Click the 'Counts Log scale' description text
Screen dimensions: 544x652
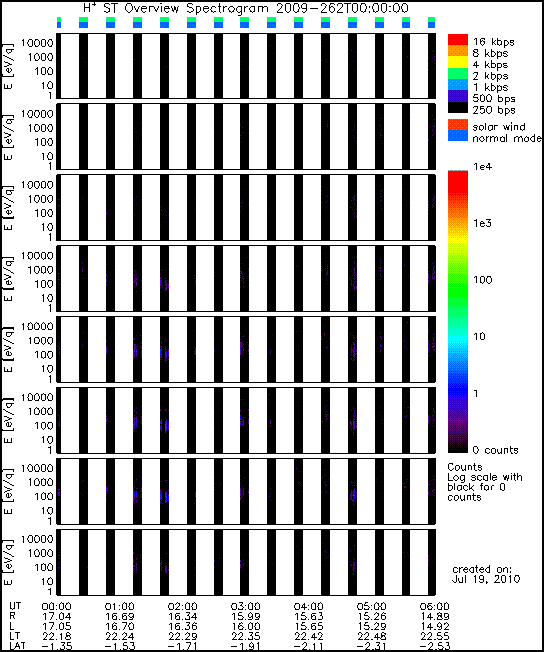tap(485, 482)
